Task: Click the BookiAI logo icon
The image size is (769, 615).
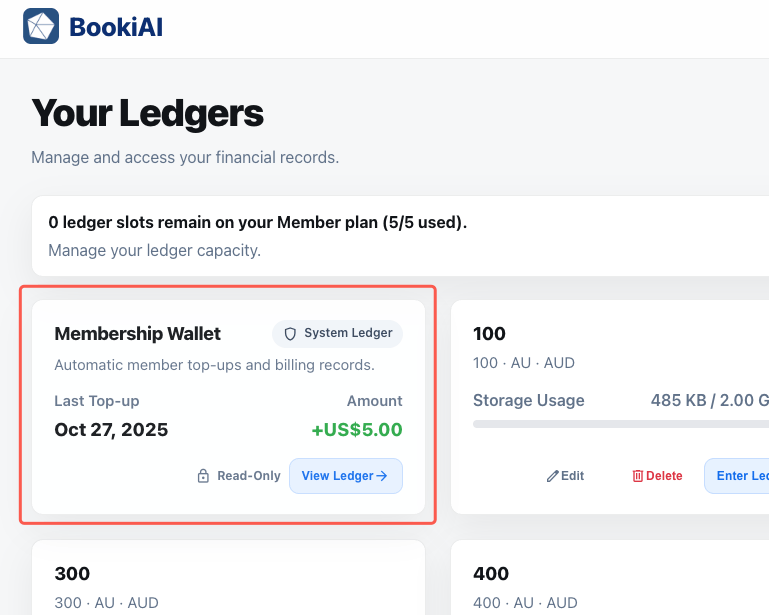Action: pyautogui.click(x=41, y=27)
